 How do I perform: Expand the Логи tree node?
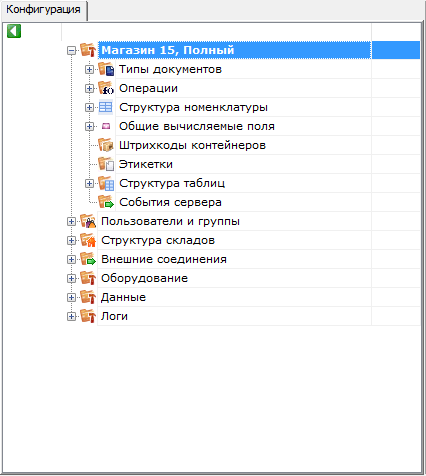click(71, 316)
